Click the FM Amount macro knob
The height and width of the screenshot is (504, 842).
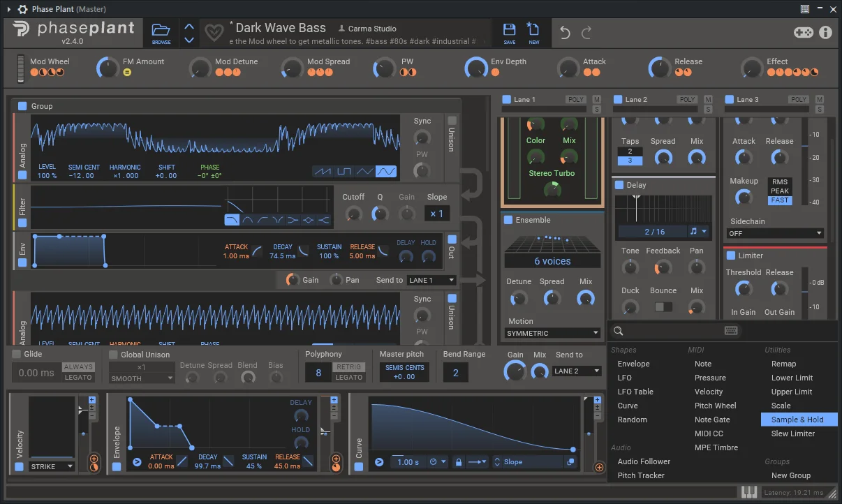[108, 68]
